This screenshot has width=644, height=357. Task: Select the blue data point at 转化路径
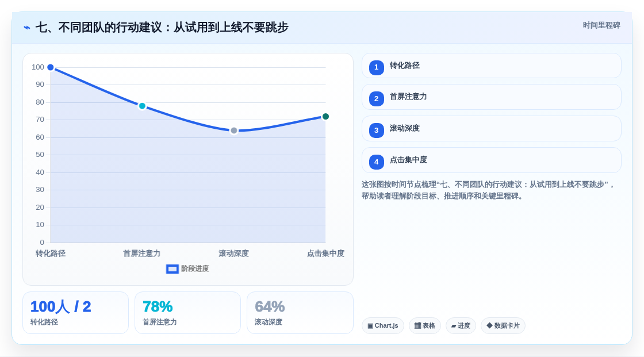tap(51, 67)
